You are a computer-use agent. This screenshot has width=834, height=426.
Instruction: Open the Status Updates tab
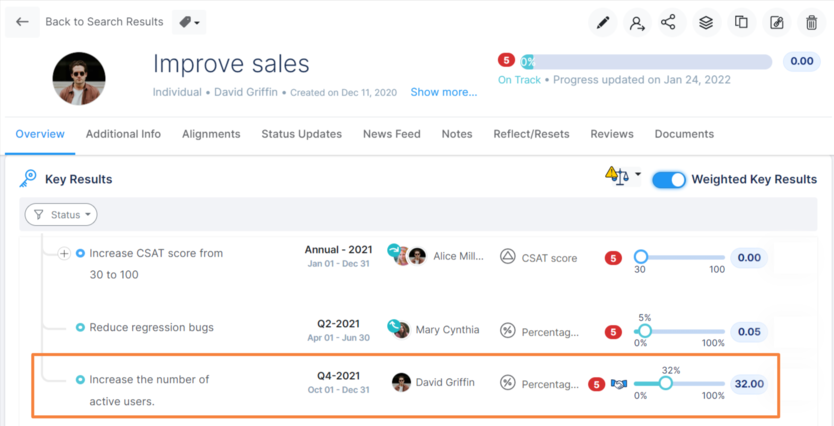click(x=301, y=134)
